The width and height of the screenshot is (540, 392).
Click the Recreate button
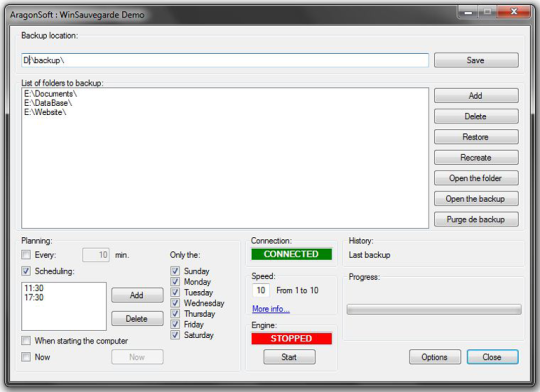click(x=476, y=158)
